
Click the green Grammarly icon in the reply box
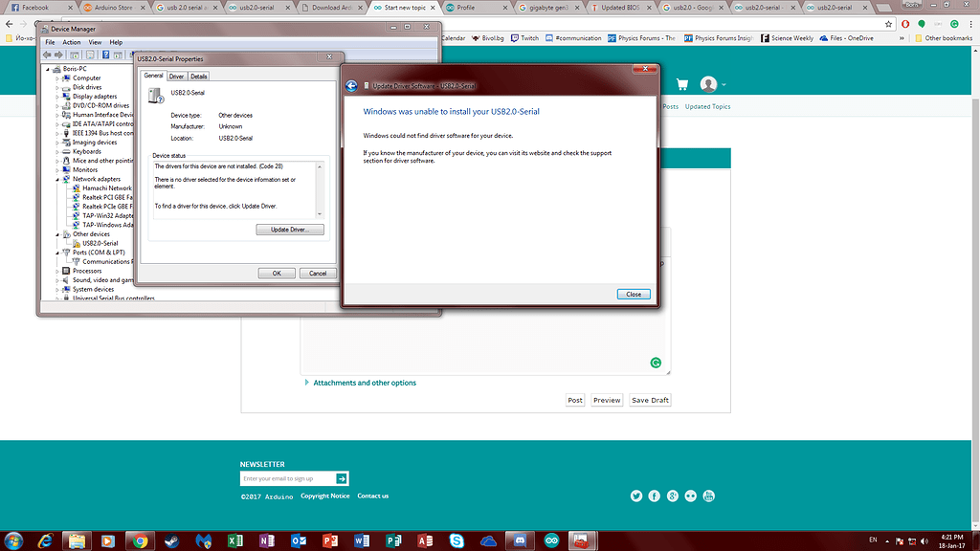tap(656, 363)
